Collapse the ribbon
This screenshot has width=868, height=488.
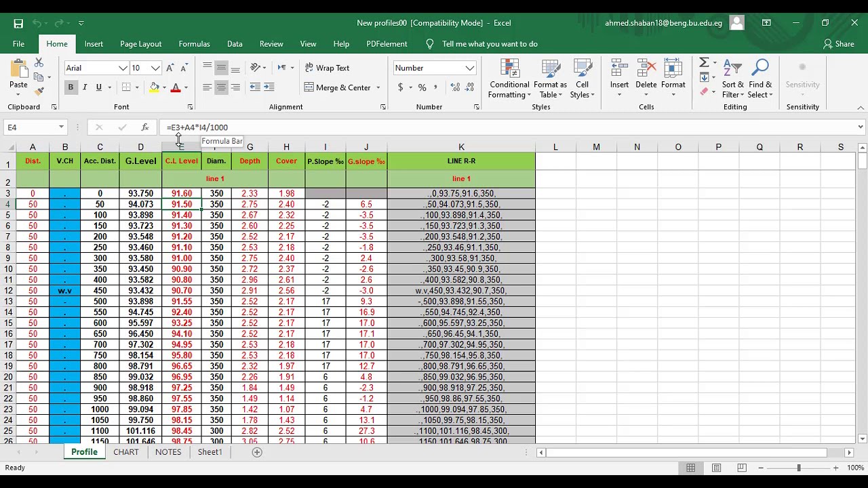861,107
